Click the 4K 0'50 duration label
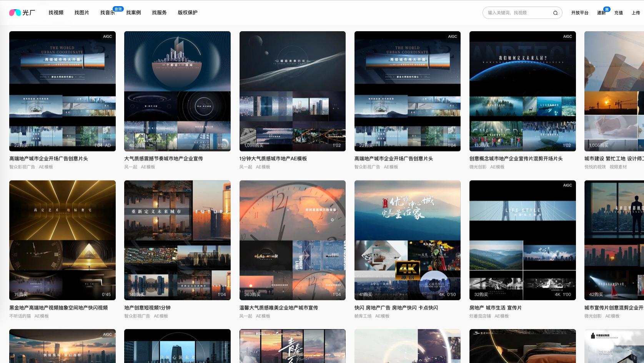This screenshot has height=363, width=644. (448, 294)
